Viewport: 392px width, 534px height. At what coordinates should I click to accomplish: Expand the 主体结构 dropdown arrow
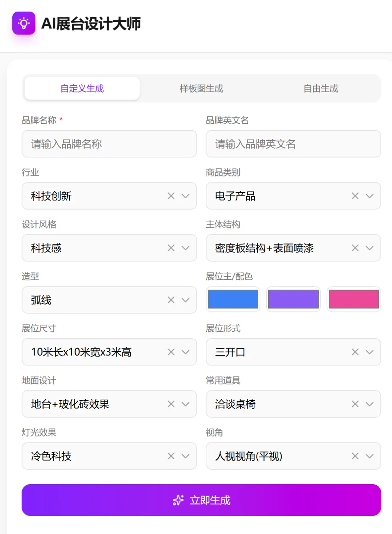(x=369, y=248)
